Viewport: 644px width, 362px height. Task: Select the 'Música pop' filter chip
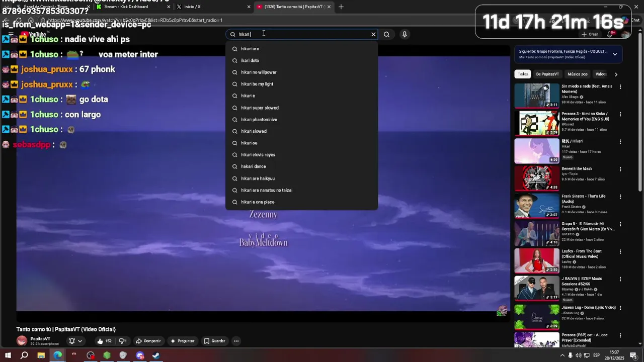pyautogui.click(x=578, y=74)
